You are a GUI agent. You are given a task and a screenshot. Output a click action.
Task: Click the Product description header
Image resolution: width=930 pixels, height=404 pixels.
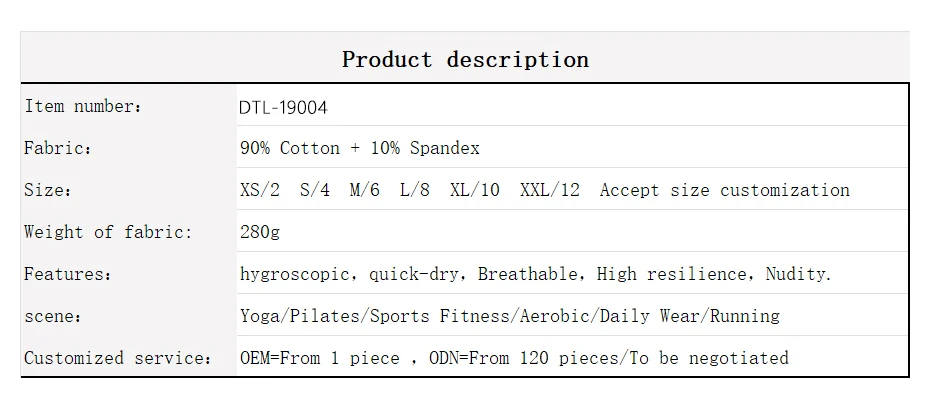click(x=465, y=59)
